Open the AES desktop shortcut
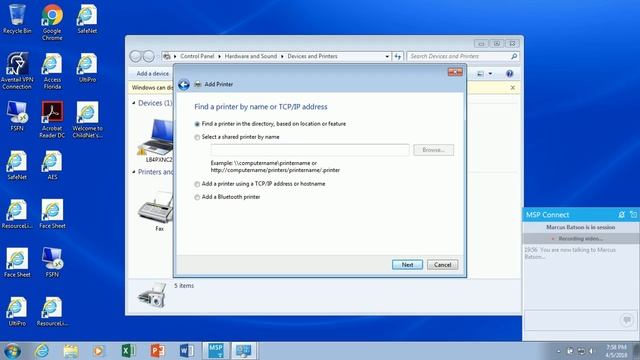This screenshot has width=640, height=360. pos(52,165)
